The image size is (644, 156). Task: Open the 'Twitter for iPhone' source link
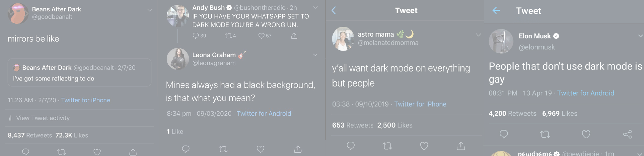tap(86, 100)
